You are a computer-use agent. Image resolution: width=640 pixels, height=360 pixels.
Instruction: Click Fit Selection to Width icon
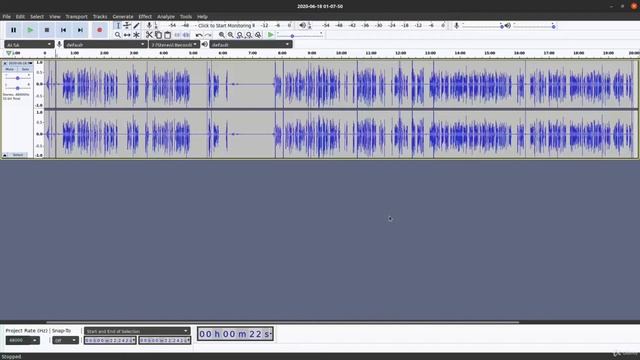click(240, 35)
